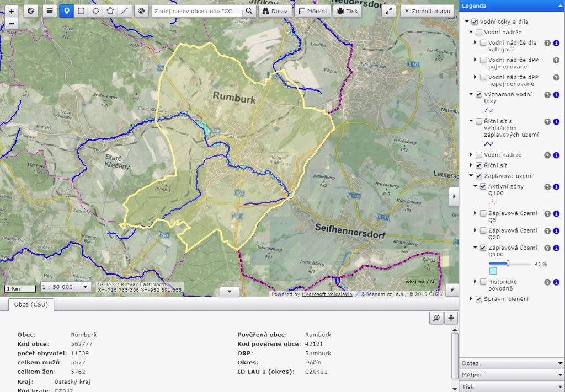Collapse the legend with right-arrow handle

454,196
